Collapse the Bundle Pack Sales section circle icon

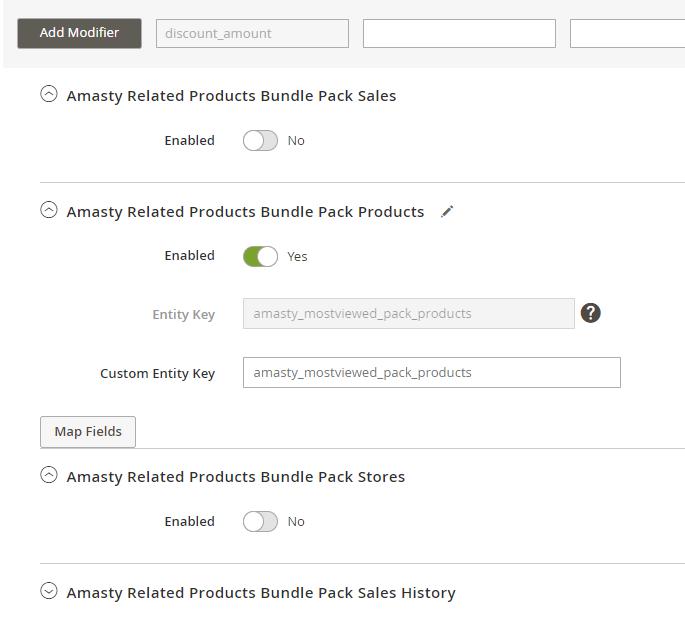coord(49,94)
